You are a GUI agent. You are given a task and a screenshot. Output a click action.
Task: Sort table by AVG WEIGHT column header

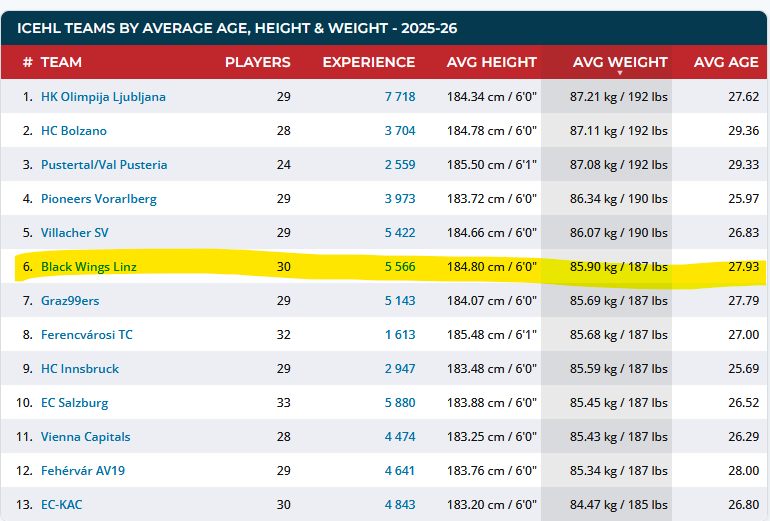coord(619,62)
